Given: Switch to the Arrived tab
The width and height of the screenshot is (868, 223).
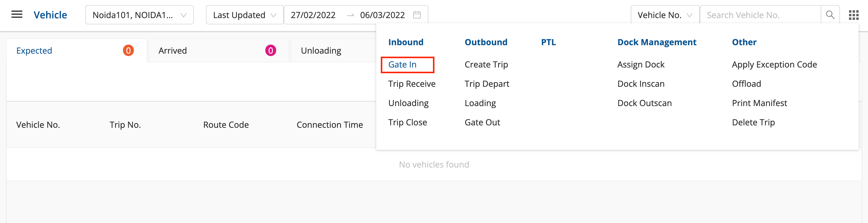Looking at the screenshot, I should pyautogui.click(x=218, y=51).
